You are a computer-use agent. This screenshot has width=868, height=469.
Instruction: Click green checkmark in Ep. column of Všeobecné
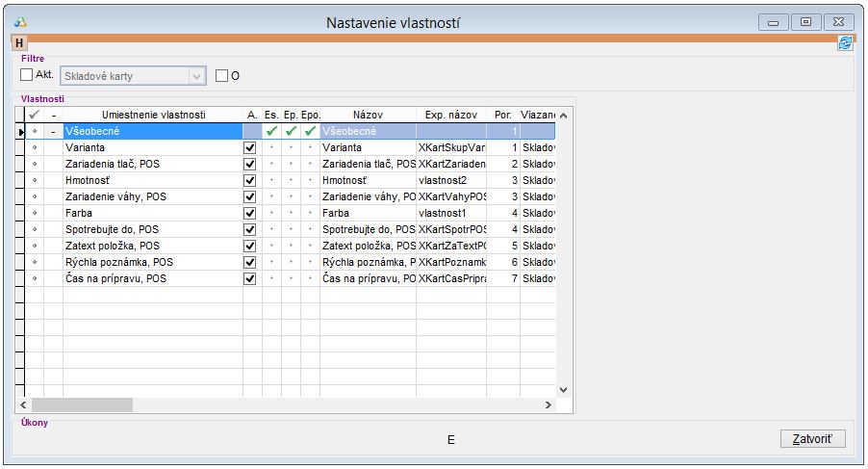point(291,131)
